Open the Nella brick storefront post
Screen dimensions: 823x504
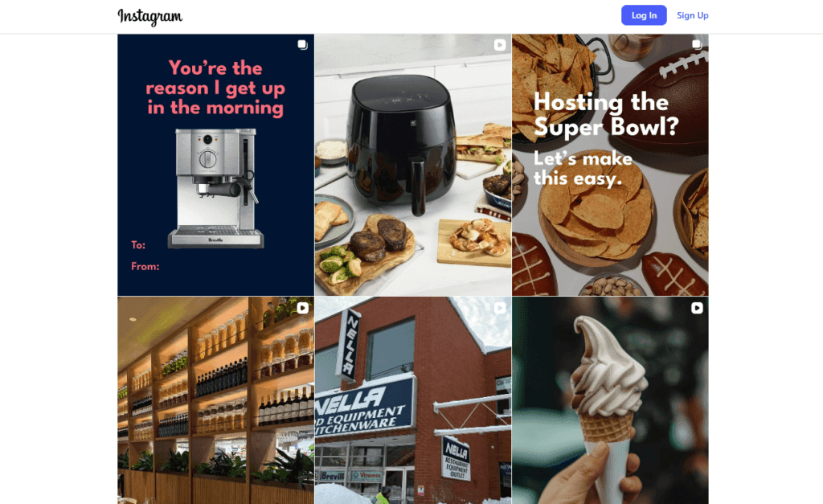point(413,400)
